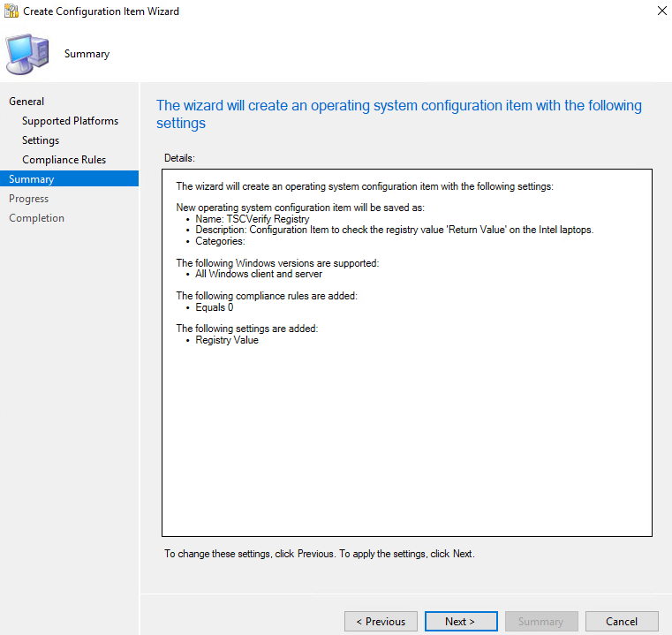Click the Completion step in sidebar
The width and height of the screenshot is (672, 635).
[36, 218]
